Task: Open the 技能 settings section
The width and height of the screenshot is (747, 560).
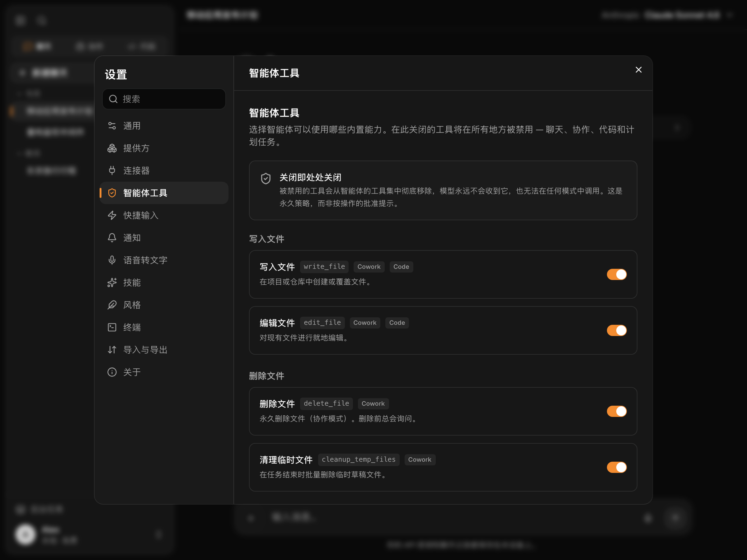Action: coord(164,282)
